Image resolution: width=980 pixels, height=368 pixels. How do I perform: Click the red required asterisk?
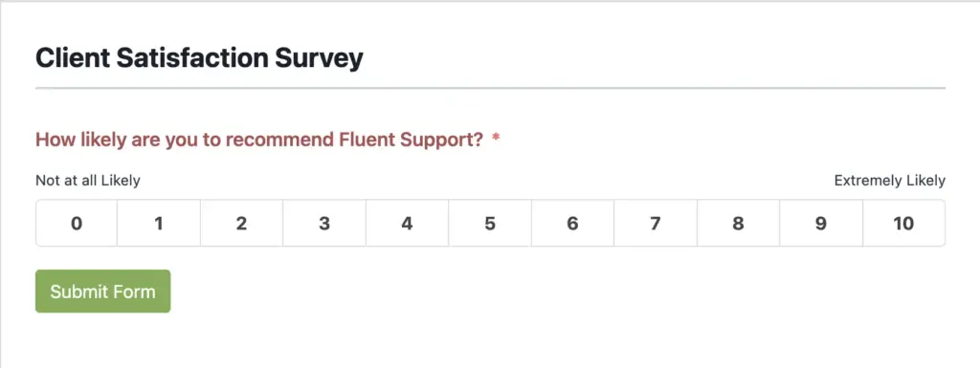(496, 138)
